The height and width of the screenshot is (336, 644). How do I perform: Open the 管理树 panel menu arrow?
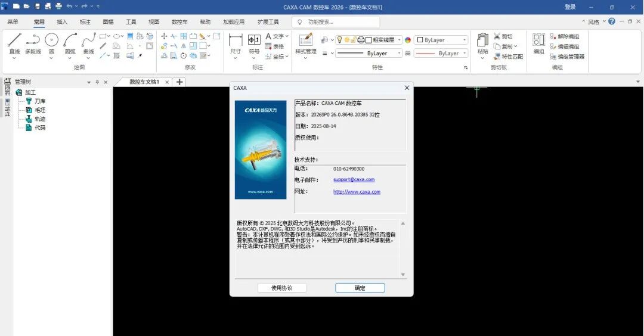coord(89,82)
